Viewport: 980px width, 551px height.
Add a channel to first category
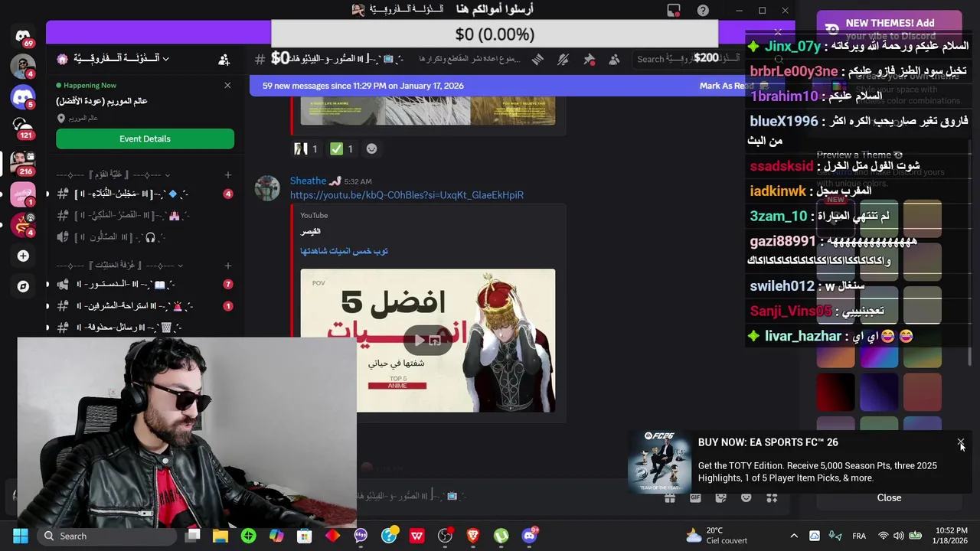coord(227,175)
